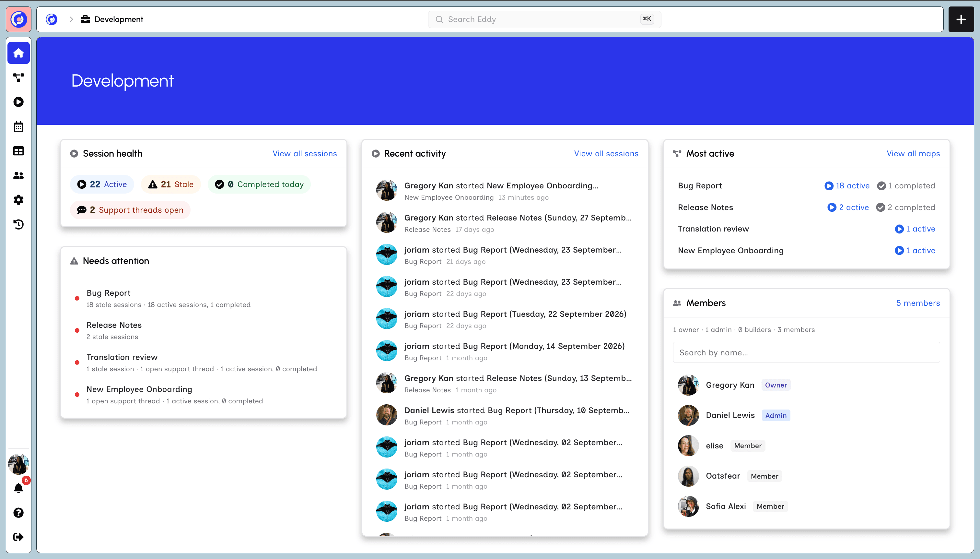Focus the Search by name member field

(x=806, y=352)
